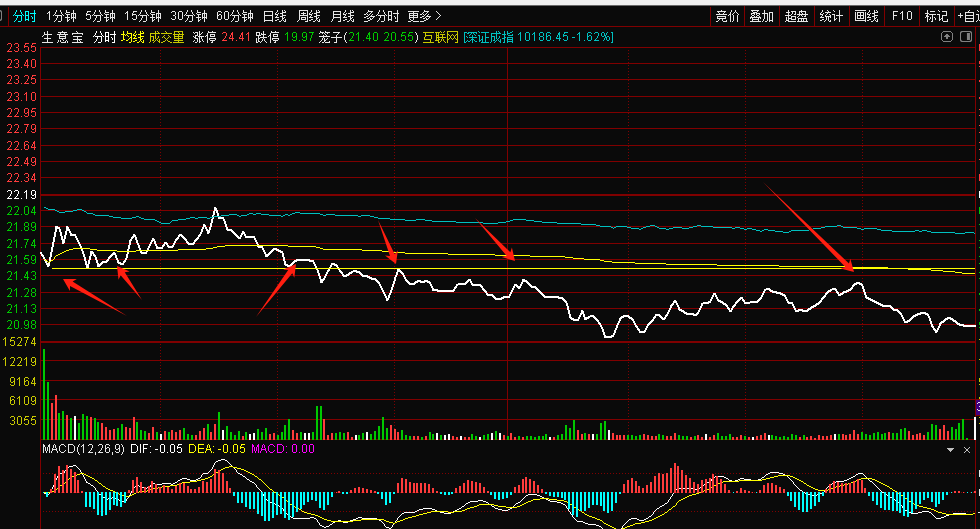
Task: Close the MACD indicator panel
Action: tap(967, 450)
